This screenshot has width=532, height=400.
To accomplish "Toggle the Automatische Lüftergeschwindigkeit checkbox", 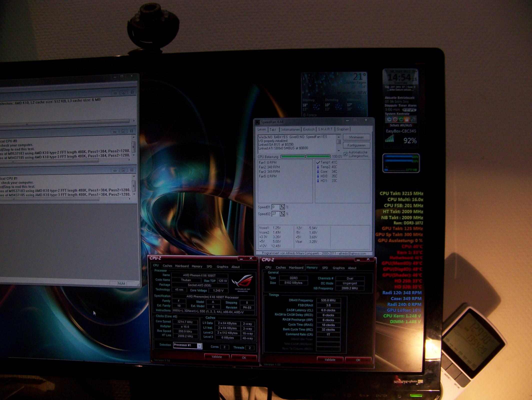I will coord(345,154).
